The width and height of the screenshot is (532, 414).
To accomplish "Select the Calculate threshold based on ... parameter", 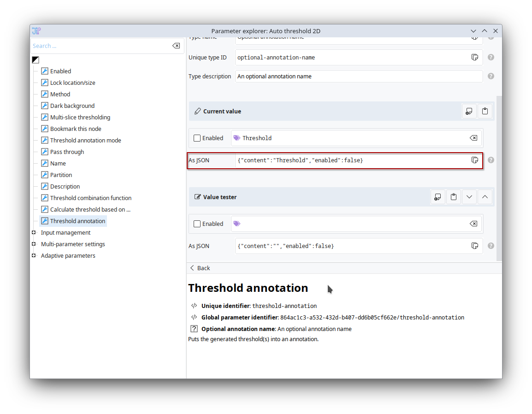I will (x=86, y=210).
